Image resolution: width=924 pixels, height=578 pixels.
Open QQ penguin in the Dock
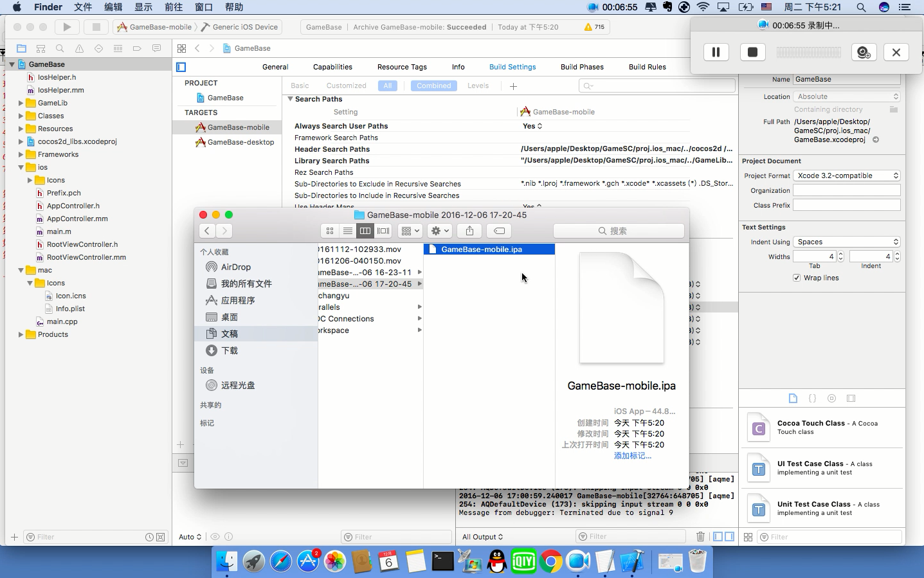[497, 562]
